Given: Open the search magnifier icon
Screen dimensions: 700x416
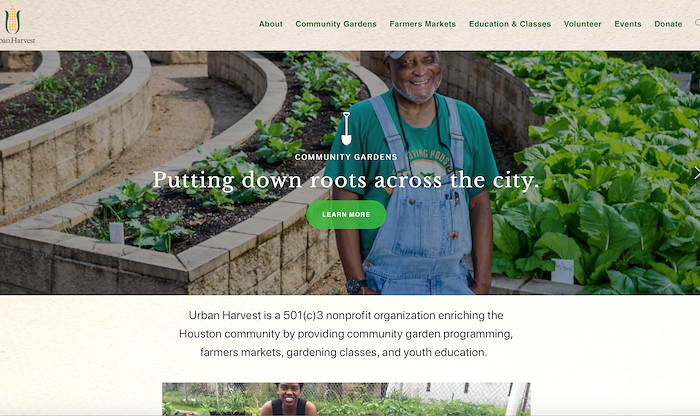Looking at the screenshot, I should (x=697, y=23).
